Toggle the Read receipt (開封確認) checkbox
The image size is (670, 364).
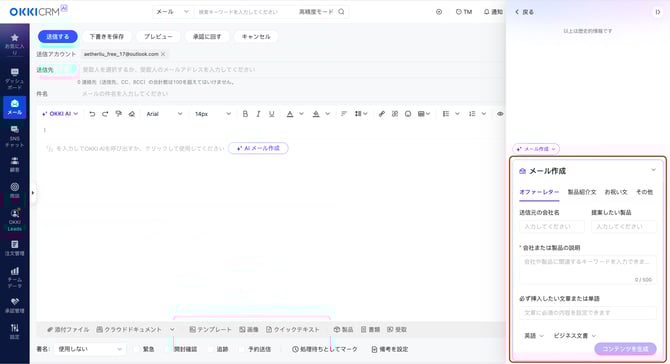coord(168,349)
